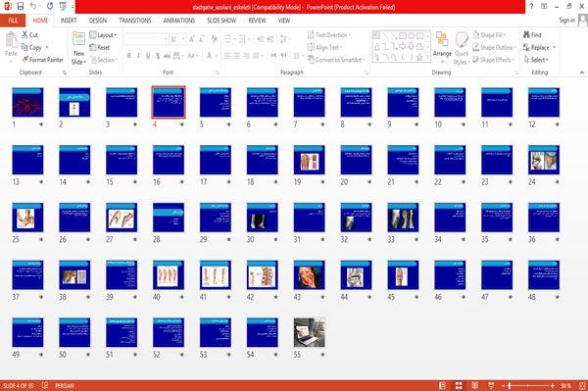Click Convert to SmartArt
This screenshot has height=391, width=588.
click(335, 60)
